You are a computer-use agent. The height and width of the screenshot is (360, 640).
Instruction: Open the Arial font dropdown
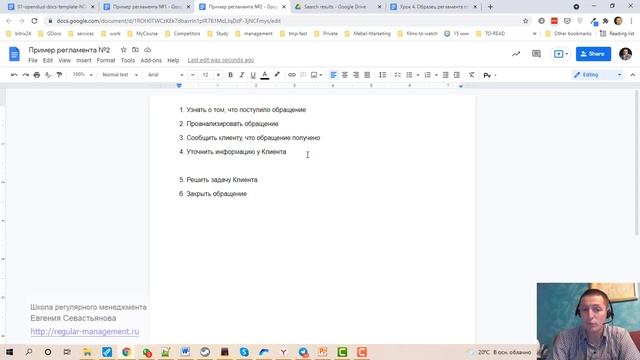click(165, 75)
